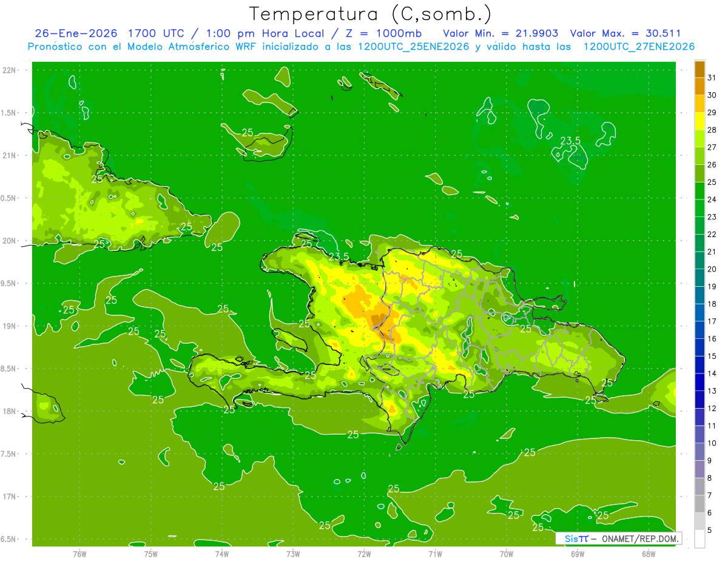Click the "68W" longitude axis label
Viewport: 728px width, 562px height.
point(649,554)
